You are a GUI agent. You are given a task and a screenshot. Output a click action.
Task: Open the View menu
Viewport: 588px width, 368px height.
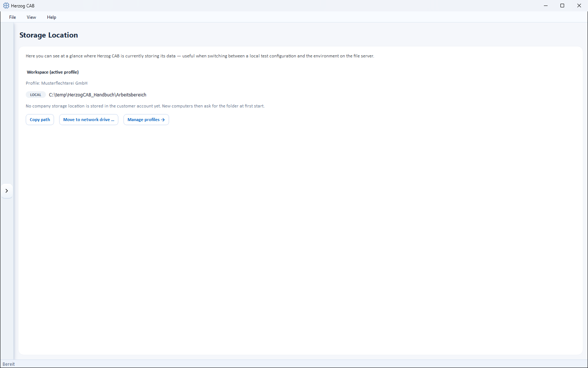31,17
